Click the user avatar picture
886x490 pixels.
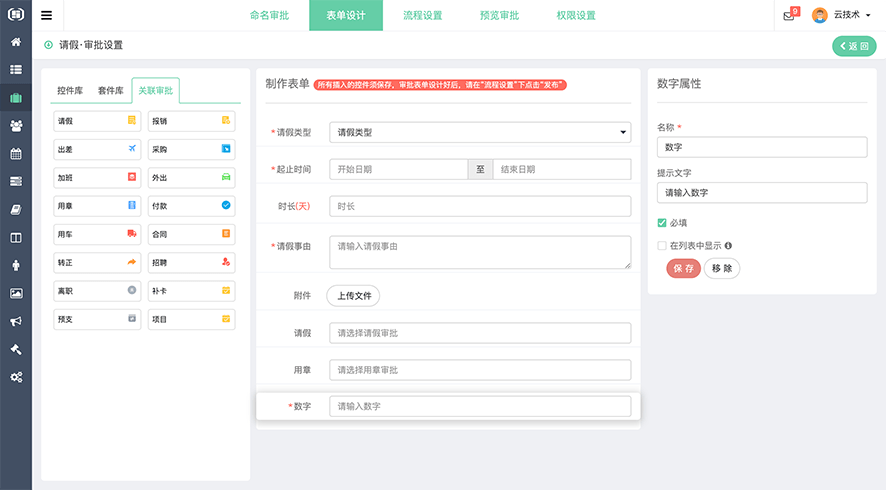(819, 15)
